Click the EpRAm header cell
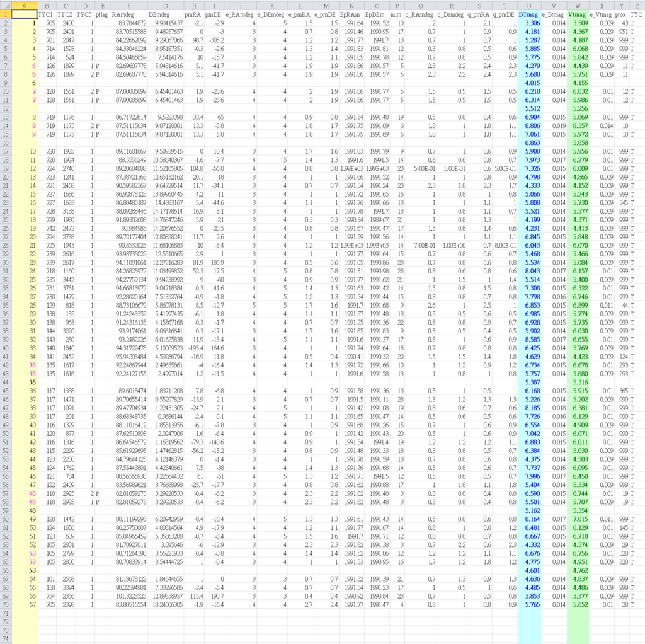Viewport: 645px width, 644px height. coord(351,14)
